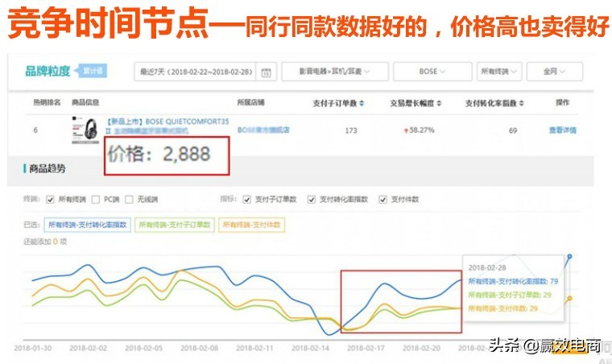Screen dimensions: 612x364
Task: Click 查看详情 for the rank 6 product
Action: coord(562,130)
